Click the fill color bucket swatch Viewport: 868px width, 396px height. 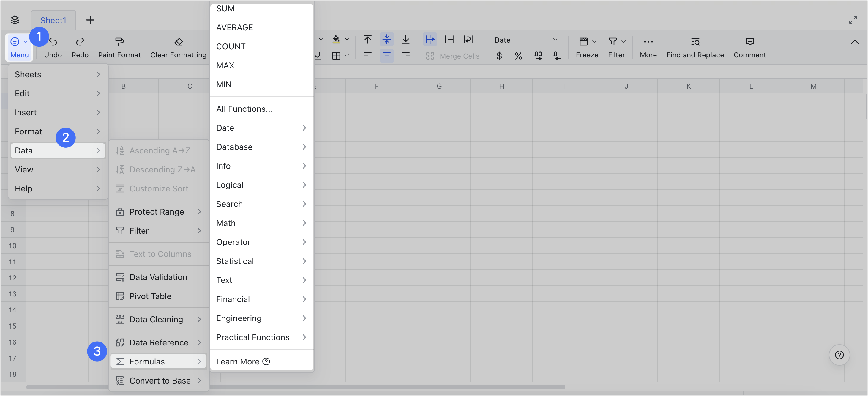[336, 39]
